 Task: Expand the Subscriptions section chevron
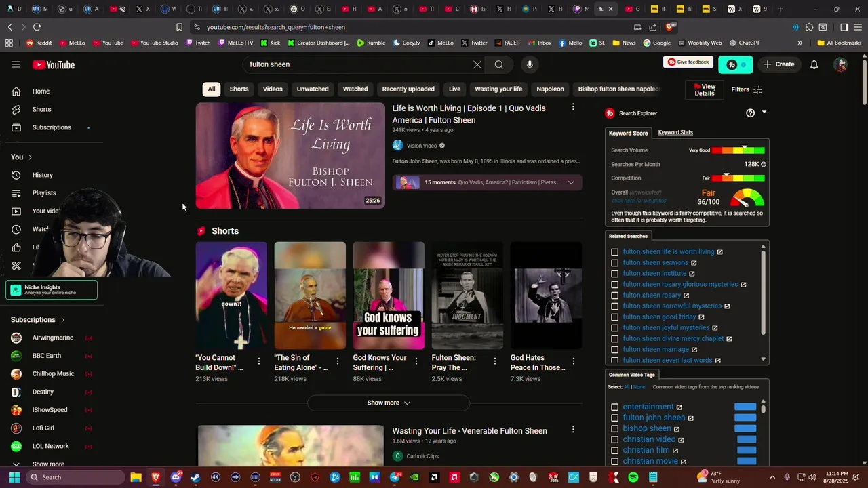click(63, 320)
